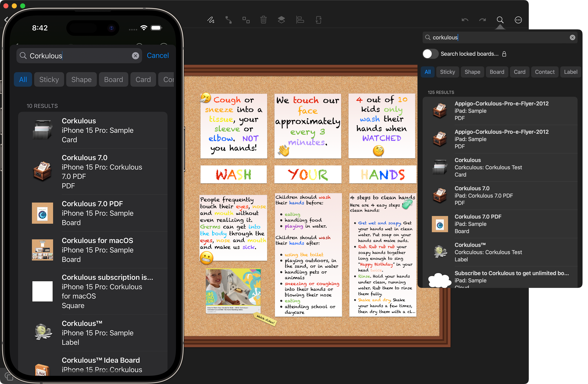Open Corkulous 7.0 PDF iPad Board result
The width and height of the screenshot is (588, 384).
click(500, 224)
